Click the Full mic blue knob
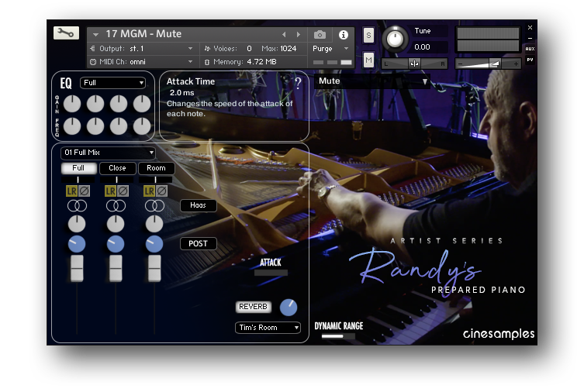This screenshot has width=584, height=392. pyautogui.click(x=77, y=244)
